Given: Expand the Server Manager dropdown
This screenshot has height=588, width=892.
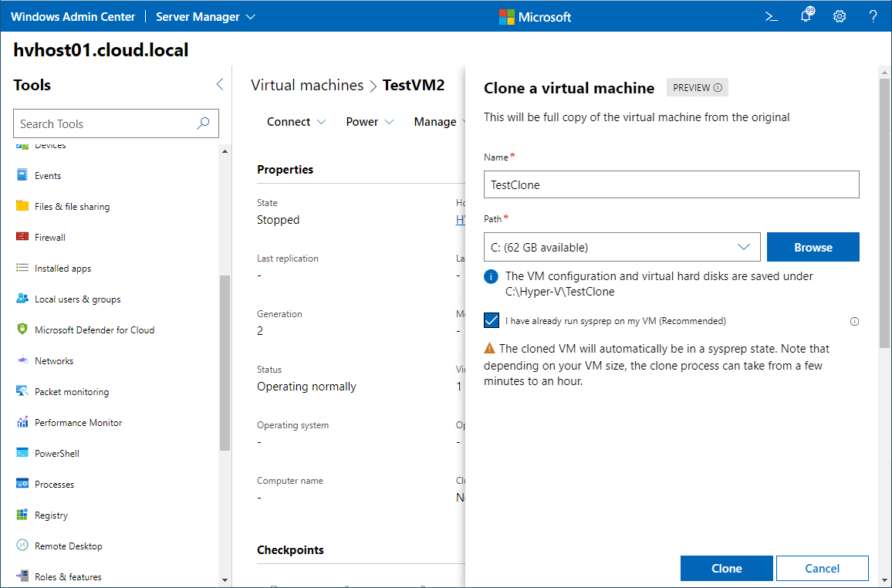Looking at the screenshot, I should click(205, 17).
